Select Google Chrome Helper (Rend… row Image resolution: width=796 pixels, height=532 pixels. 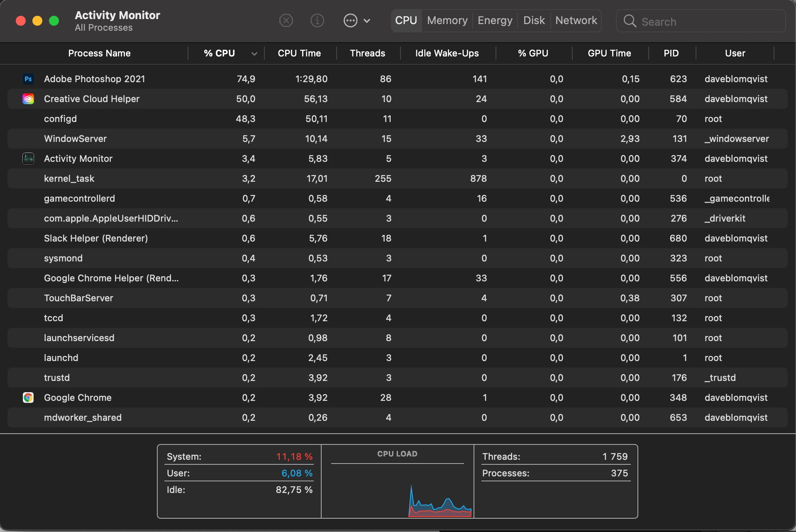pos(398,278)
